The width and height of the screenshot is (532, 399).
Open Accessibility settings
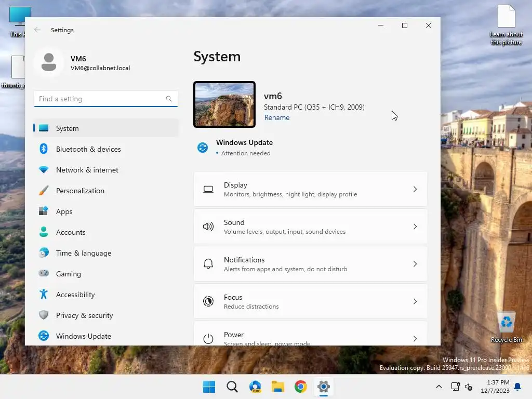pos(106,295)
